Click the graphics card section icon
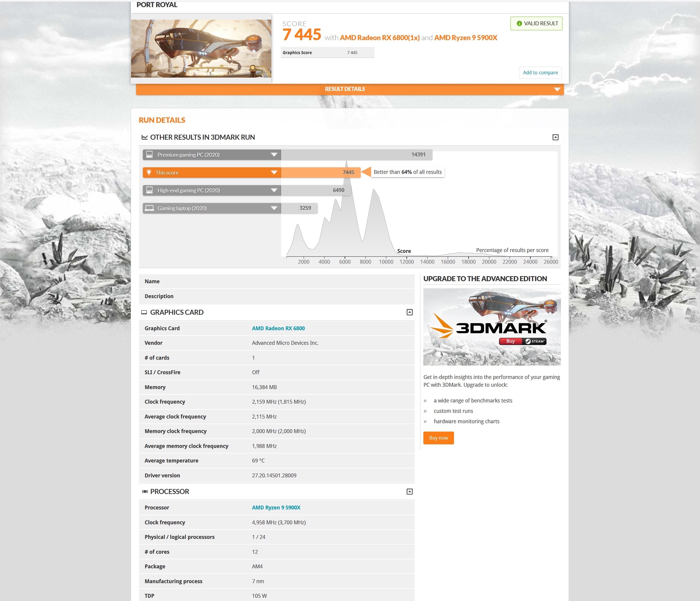Screen dimensions: 700x601 pos(144,312)
